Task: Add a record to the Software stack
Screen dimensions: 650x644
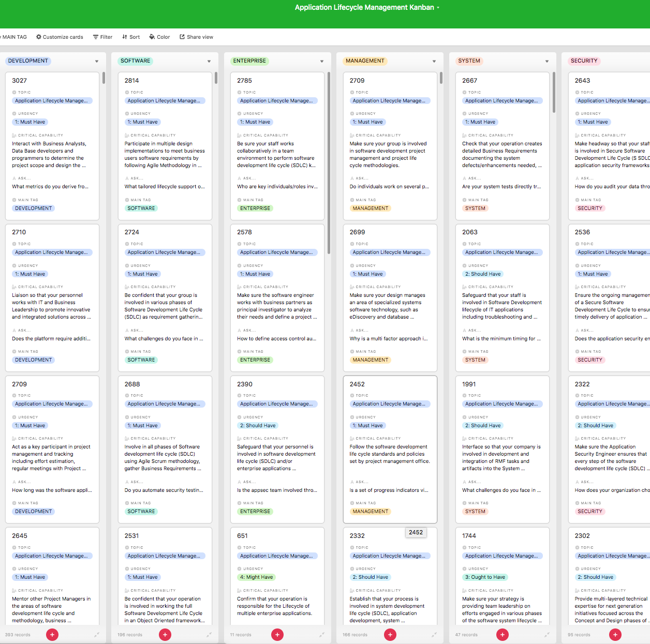Action: pos(165,635)
